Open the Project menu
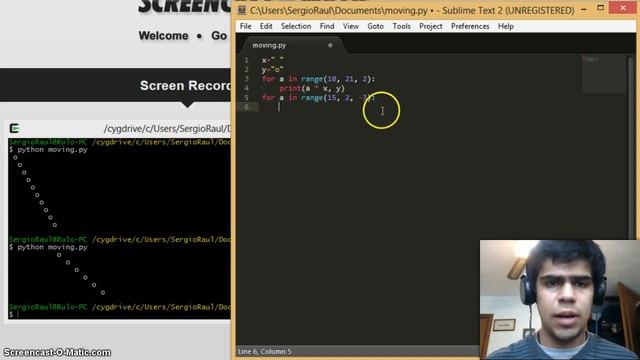Screen dimensions: 640x360 click(431, 26)
